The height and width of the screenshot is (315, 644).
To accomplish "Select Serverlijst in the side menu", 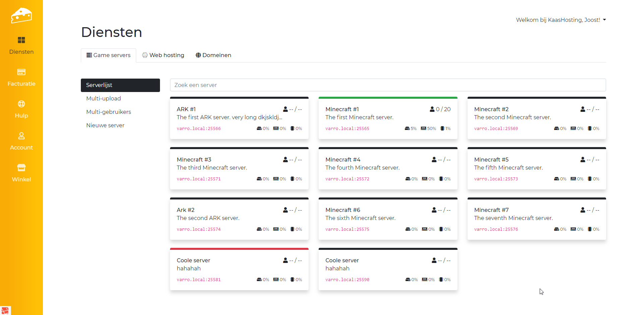I will [x=120, y=85].
